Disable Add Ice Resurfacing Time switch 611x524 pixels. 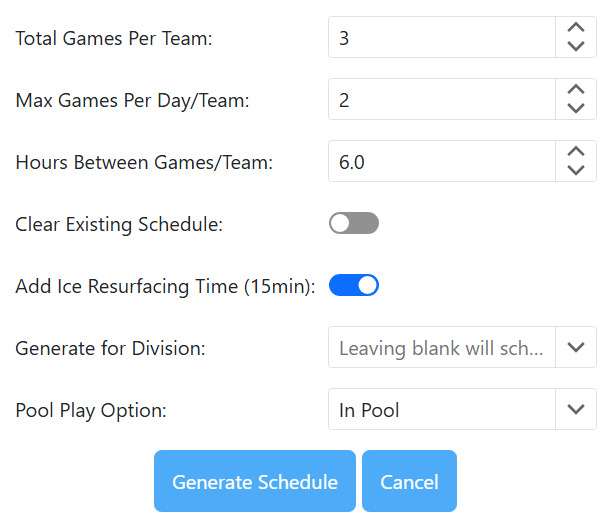pyautogui.click(x=354, y=286)
